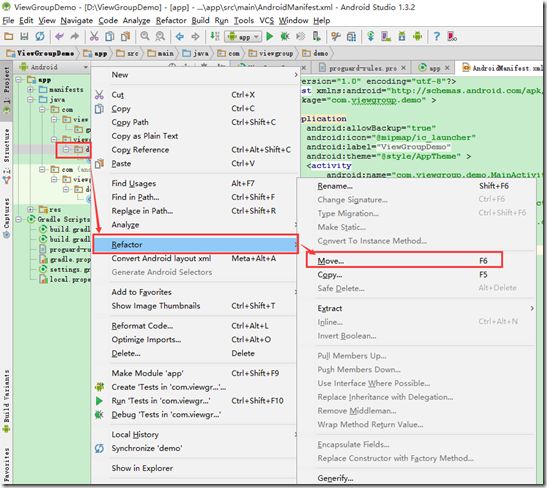This screenshot has height=488, width=547.
Task: Click the Attach debugger toolbar icon
Action: coord(316,36)
